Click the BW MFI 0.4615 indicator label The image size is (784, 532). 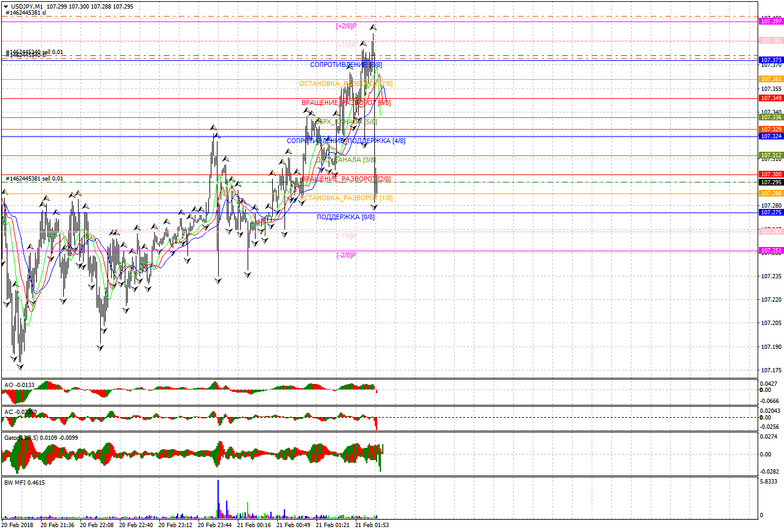[x=25, y=482]
